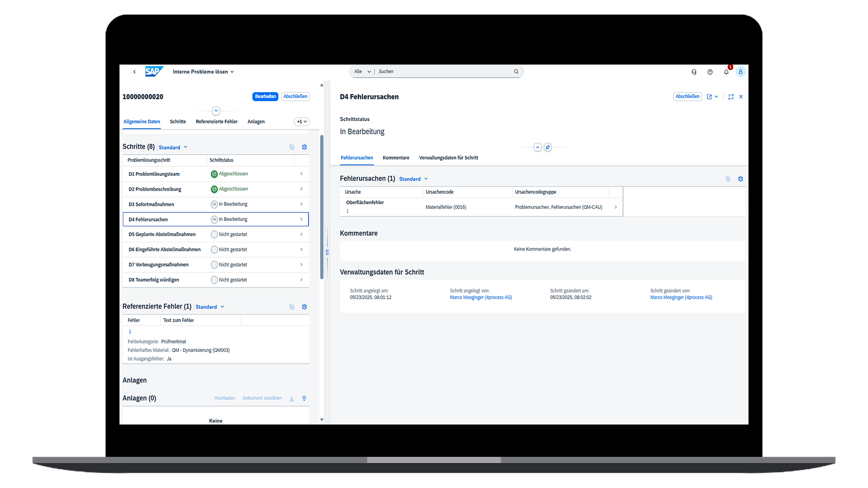868x488 pixels.
Task: Collapse the D4 header with up arrow
Action: (x=537, y=147)
